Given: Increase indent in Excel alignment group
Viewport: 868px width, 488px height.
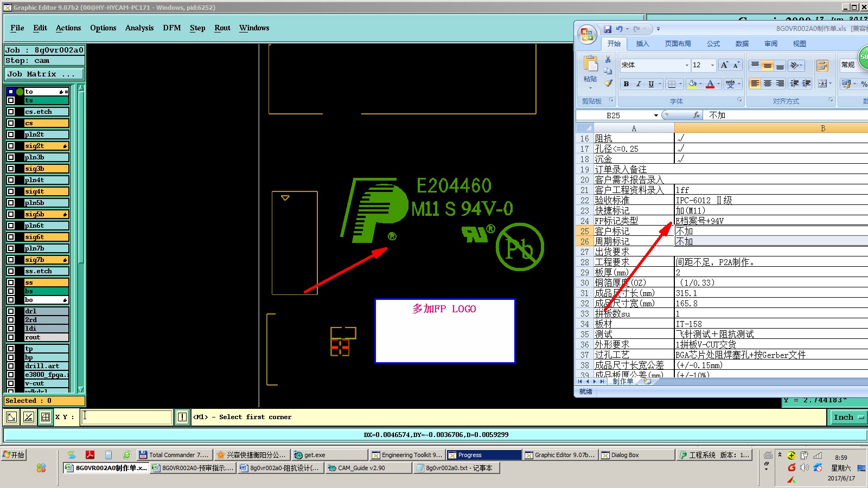Looking at the screenshot, I should point(807,84).
